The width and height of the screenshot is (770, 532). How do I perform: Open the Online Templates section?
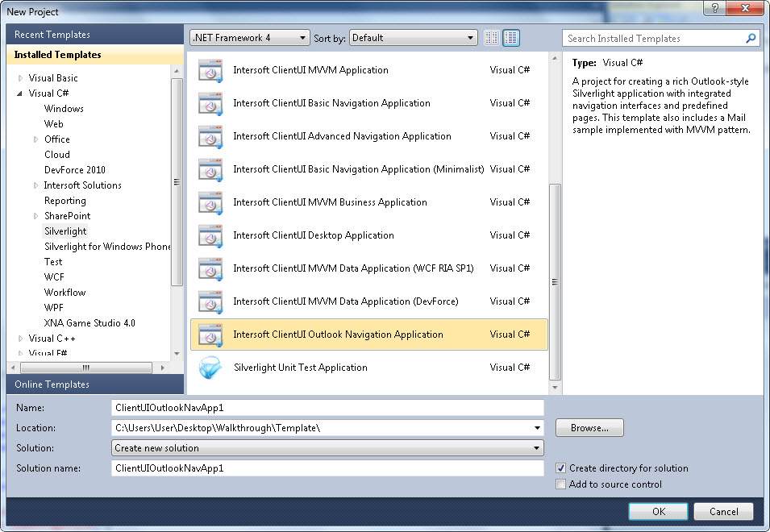pos(95,384)
